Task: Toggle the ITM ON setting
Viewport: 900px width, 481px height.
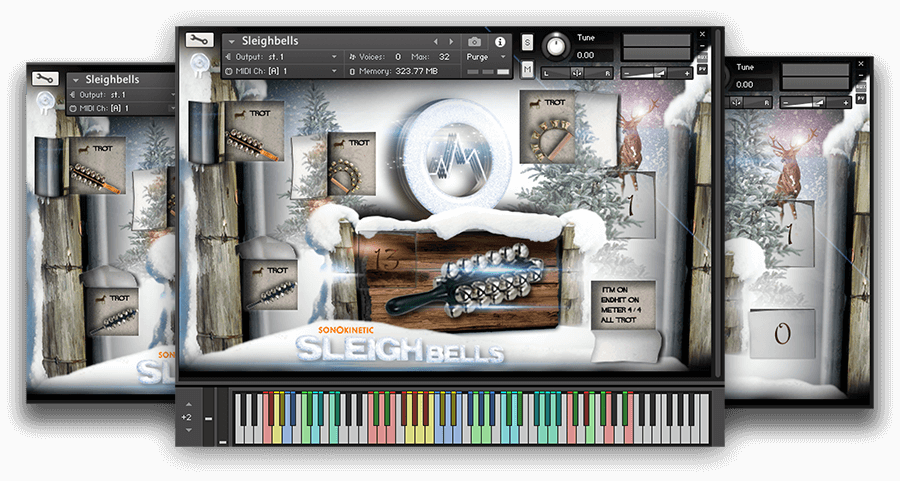Action: pyautogui.click(x=615, y=290)
